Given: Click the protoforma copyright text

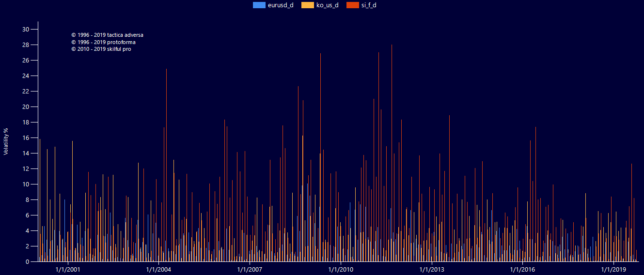Looking at the screenshot, I should (103, 42).
